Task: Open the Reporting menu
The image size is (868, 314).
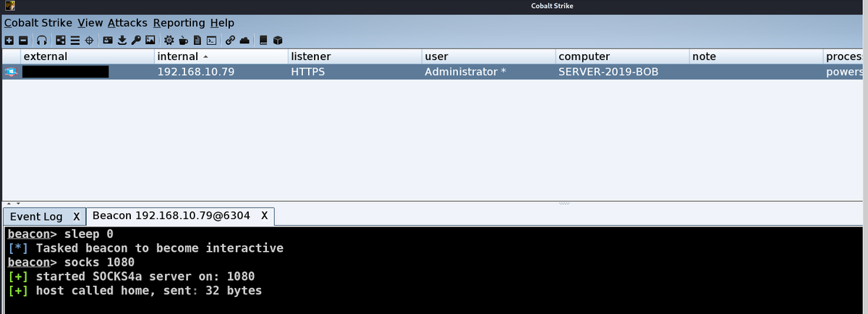Action: click(x=179, y=23)
